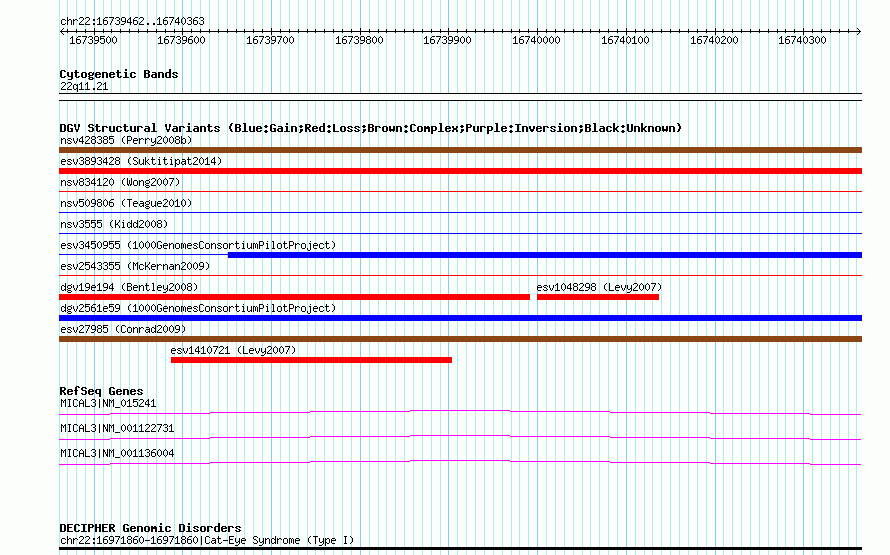The width and height of the screenshot is (890, 555).
Task: Click the esv27985 (Conrad2009) label
Action: [123, 329]
